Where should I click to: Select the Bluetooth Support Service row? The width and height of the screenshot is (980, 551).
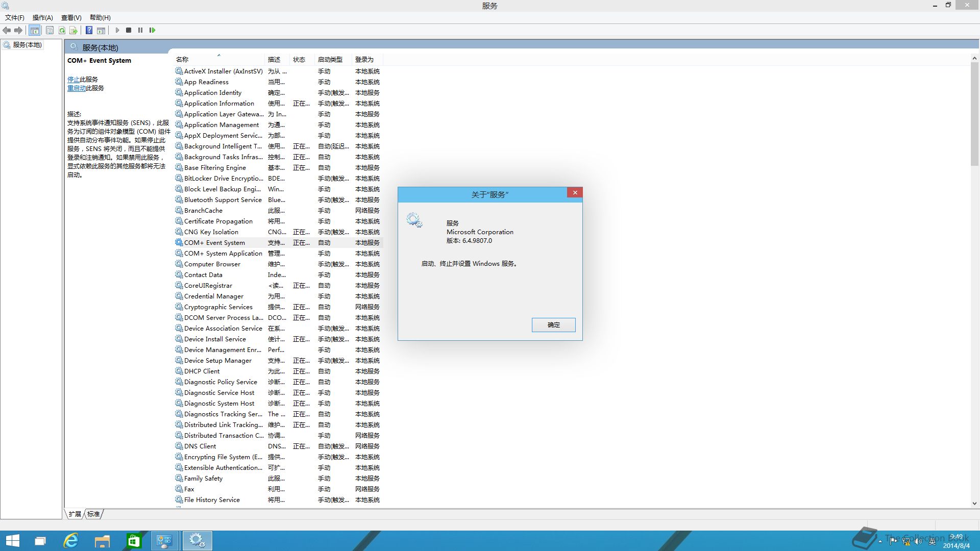coord(278,200)
